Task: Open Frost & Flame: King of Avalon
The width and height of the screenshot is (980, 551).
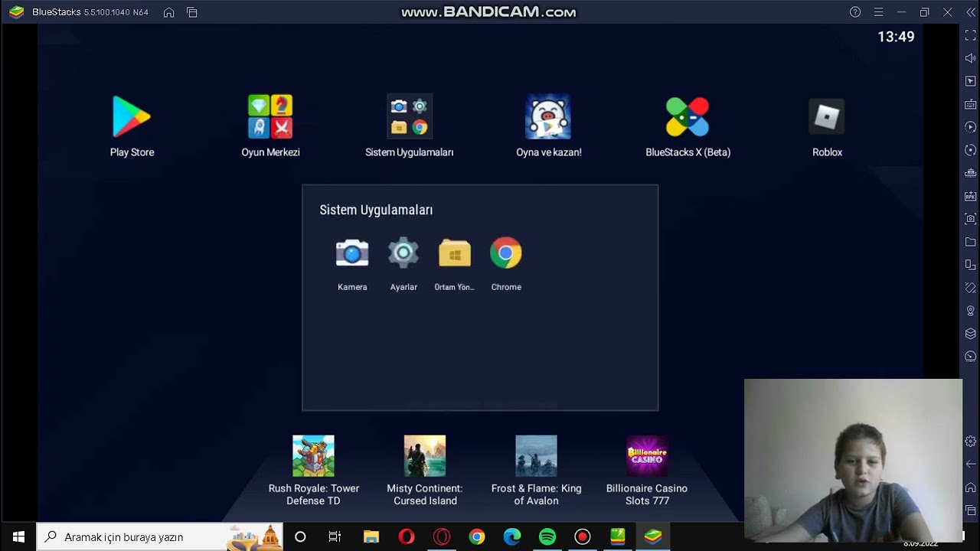Action: click(x=536, y=455)
